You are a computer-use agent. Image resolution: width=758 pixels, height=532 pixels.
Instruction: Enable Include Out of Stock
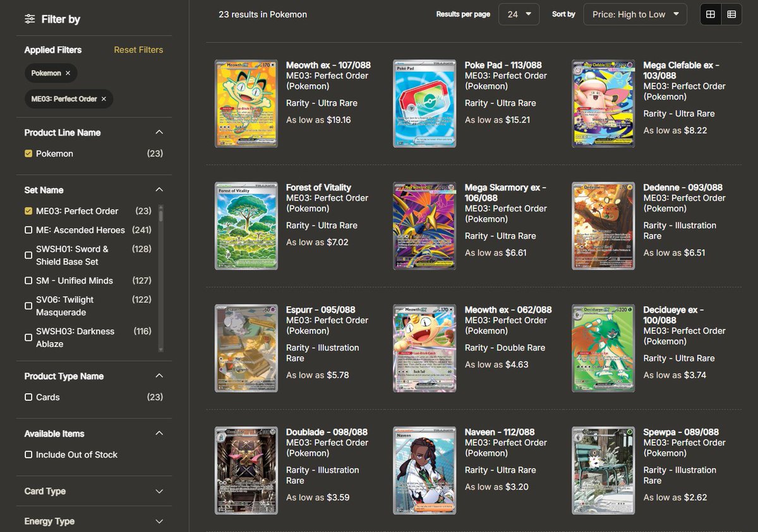[28, 454]
